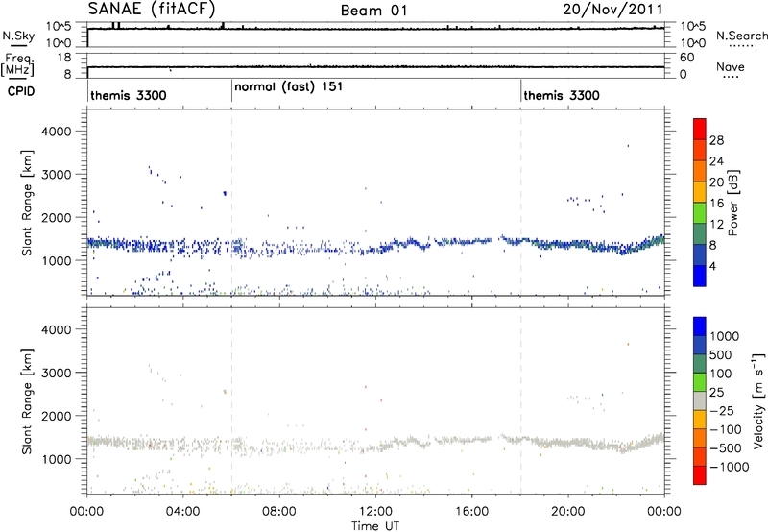Click the frequency trace in the Freq. panel
Screen dimensions: 768x532
(375, 66)
